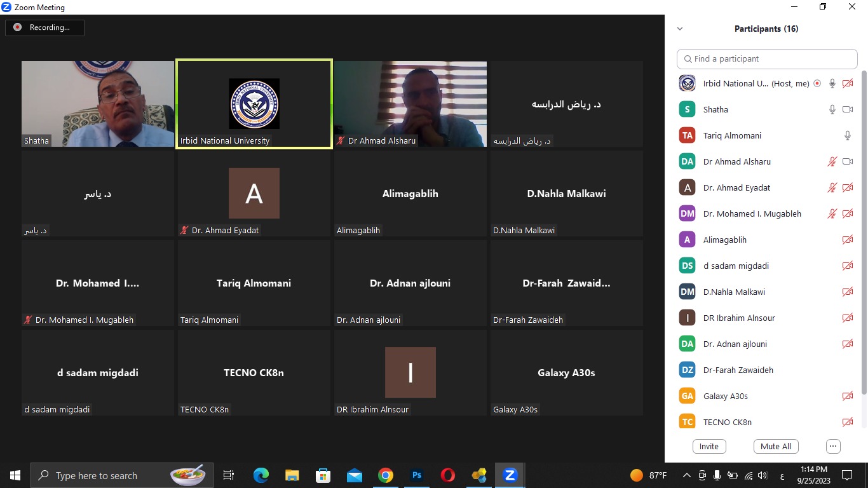868x488 pixels.
Task: Click Tariq Almomani's microphone icon
Action: pos(847,135)
